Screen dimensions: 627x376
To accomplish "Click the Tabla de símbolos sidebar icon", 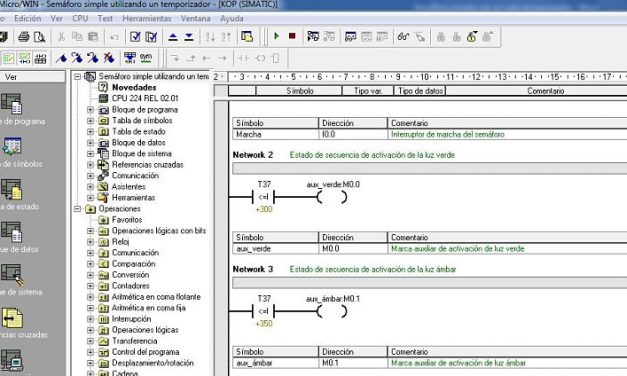I will 12,147.
